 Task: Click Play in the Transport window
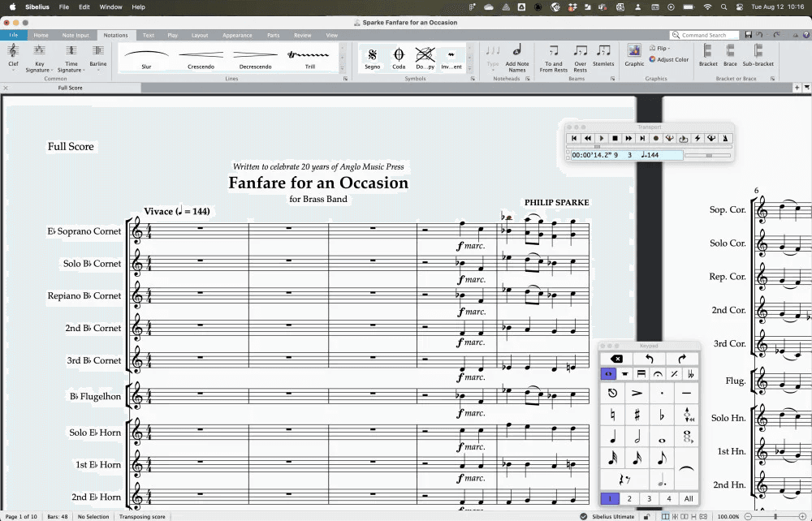tap(601, 138)
